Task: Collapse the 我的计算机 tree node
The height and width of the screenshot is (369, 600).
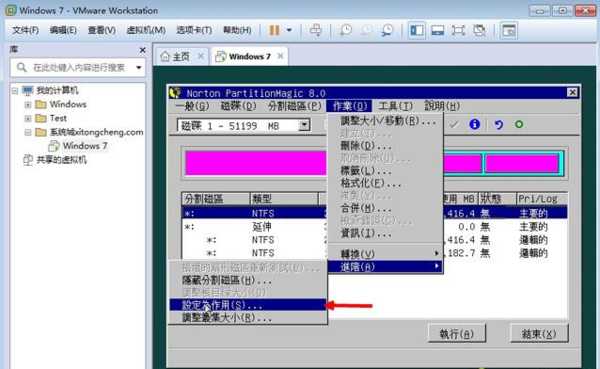Action: (15, 91)
